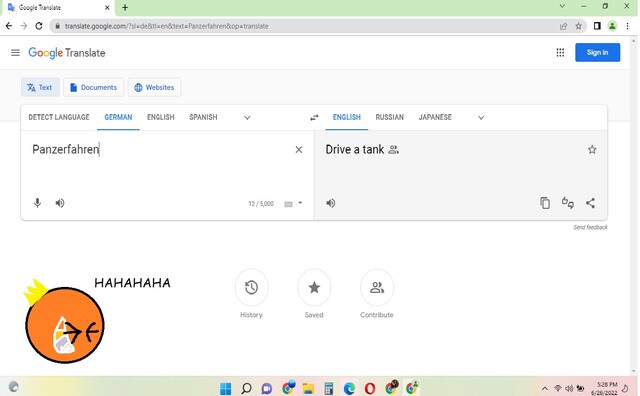This screenshot has height=396, width=640.
Task: Open the Google apps grid
Action: click(x=560, y=53)
